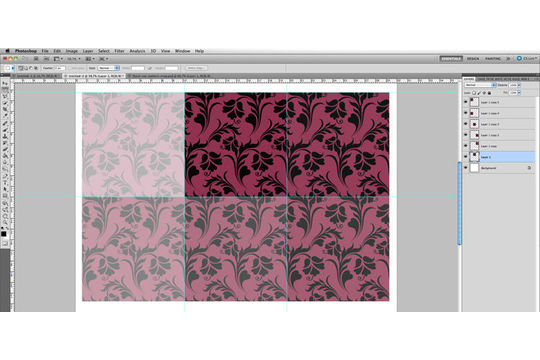This screenshot has width=540, height=360.
Task: Click Lock all icon in Layers
Action: coord(489,93)
